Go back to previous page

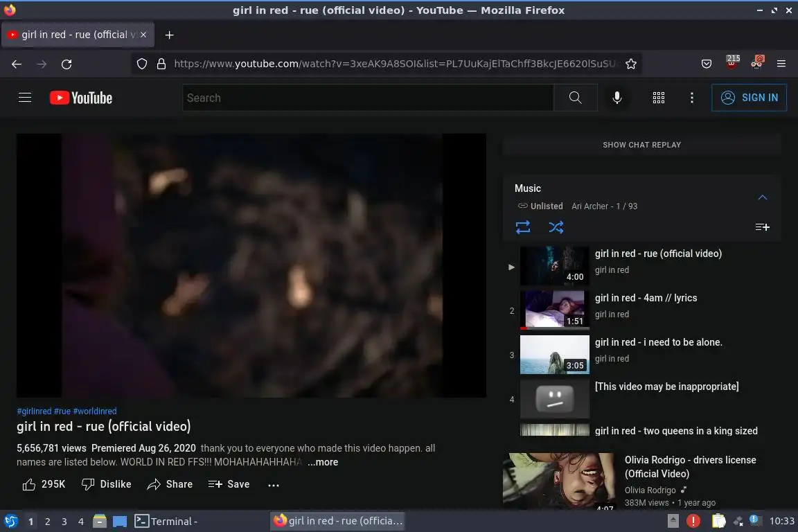(x=17, y=64)
